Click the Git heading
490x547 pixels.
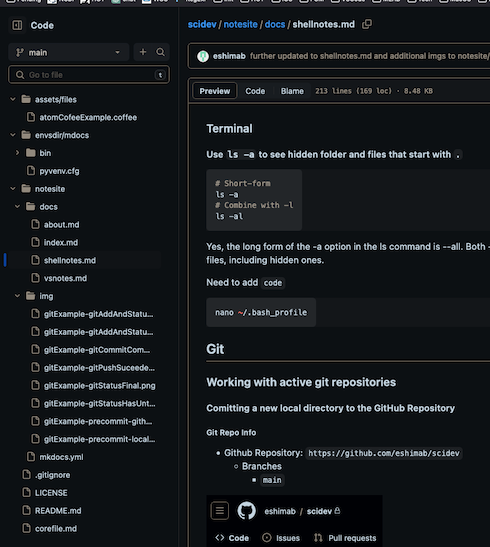tap(215, 349)
